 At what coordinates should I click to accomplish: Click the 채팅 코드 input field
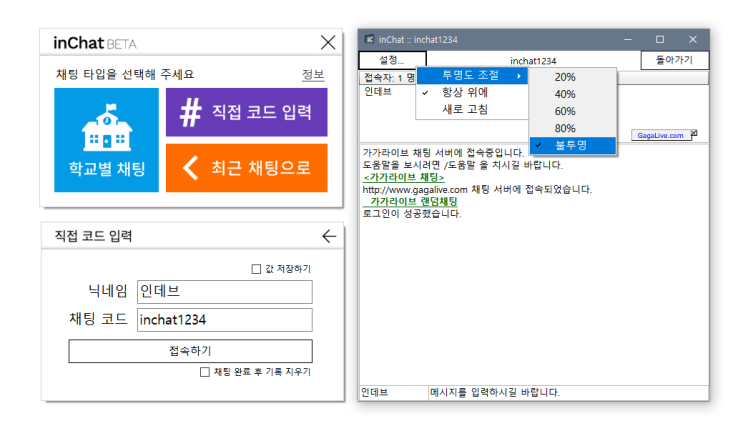(225, 320)
